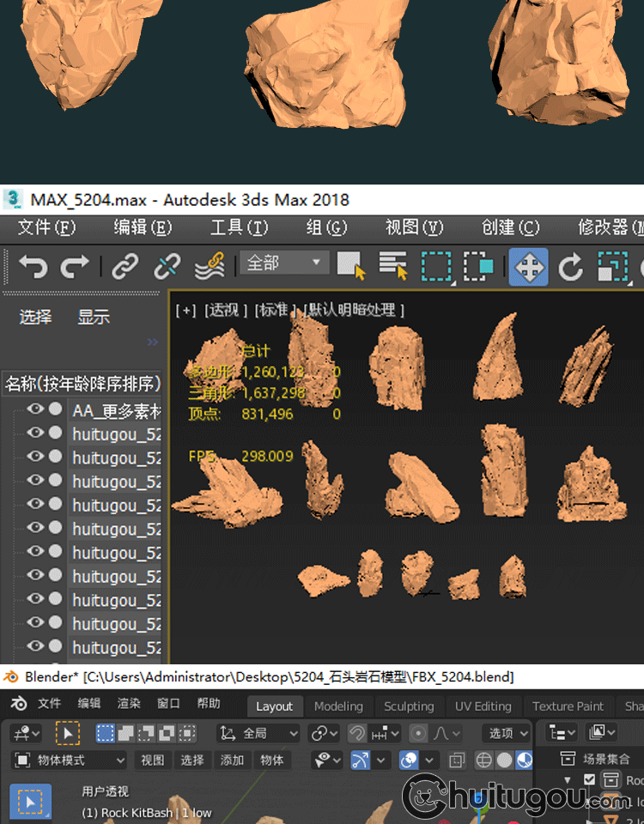This screenshot has width=644, height=824.
Task: Open the Select by Name list icon
Action: click(393, 266)
